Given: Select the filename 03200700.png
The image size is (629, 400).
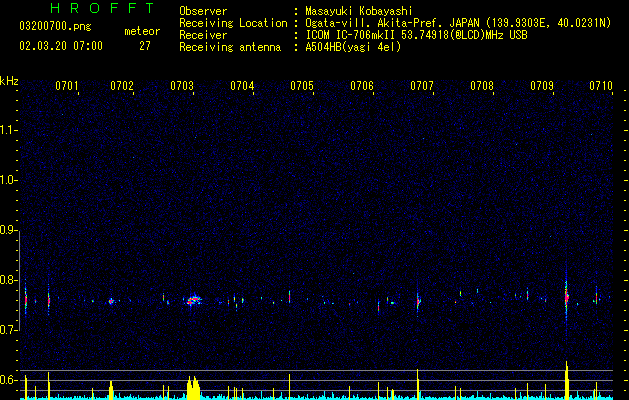Looking at the screenshot, I should pos(55,27).
